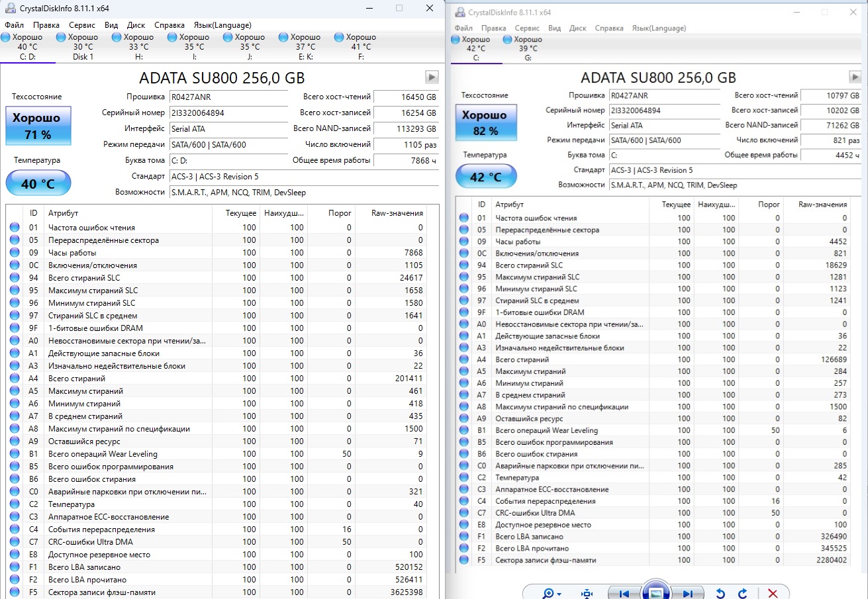Click health status Хорошо 82 % button
The height and width of the screenshot is (599, 868).
click(x=485, y=123)
